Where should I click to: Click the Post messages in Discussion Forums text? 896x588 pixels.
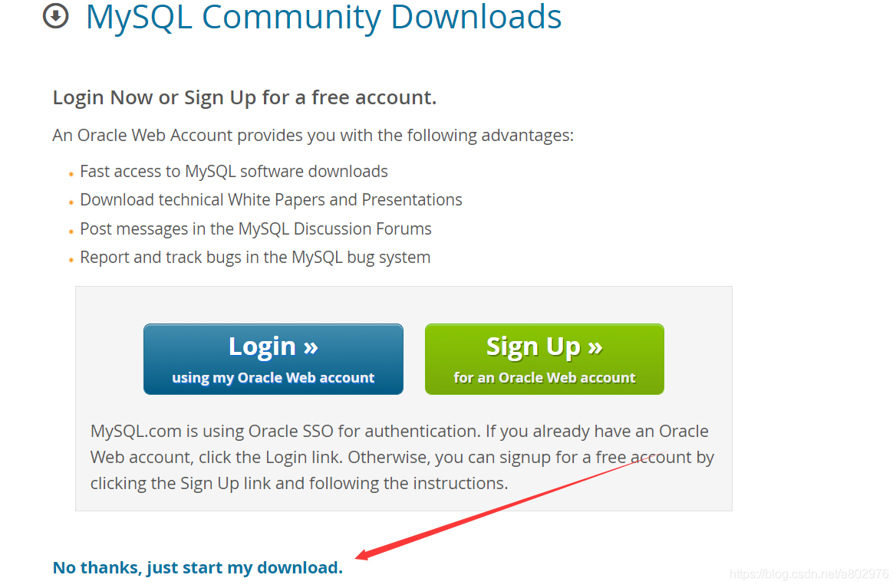(x=255, y=229)
